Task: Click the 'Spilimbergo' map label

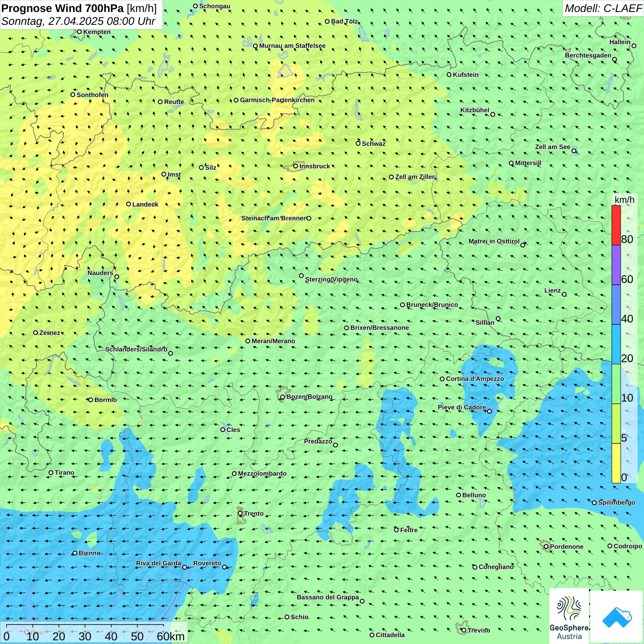Action: (616, 502)
